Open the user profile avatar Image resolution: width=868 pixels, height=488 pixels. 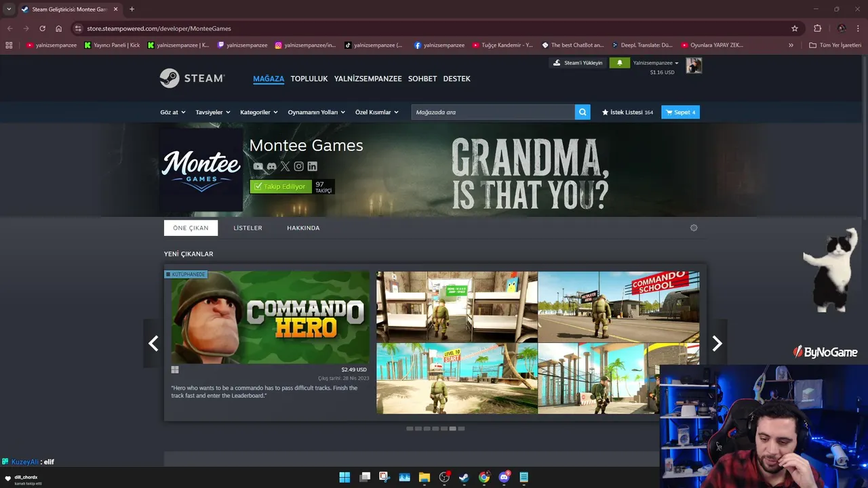tap(693, 66)
